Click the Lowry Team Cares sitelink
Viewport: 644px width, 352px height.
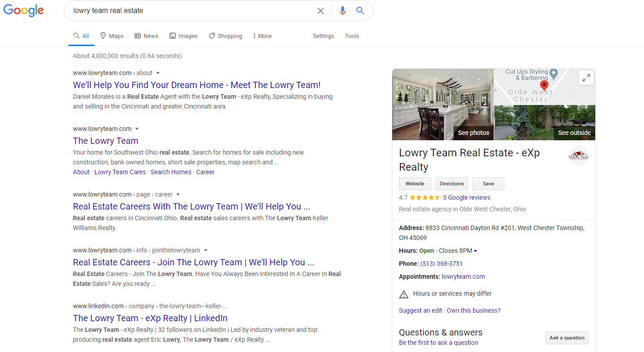(120, 172)
